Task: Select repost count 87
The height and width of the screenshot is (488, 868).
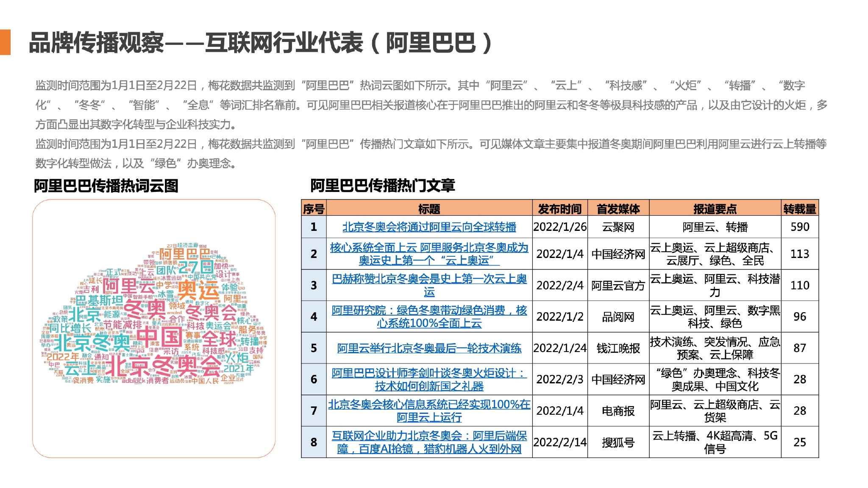Action: 800,348
